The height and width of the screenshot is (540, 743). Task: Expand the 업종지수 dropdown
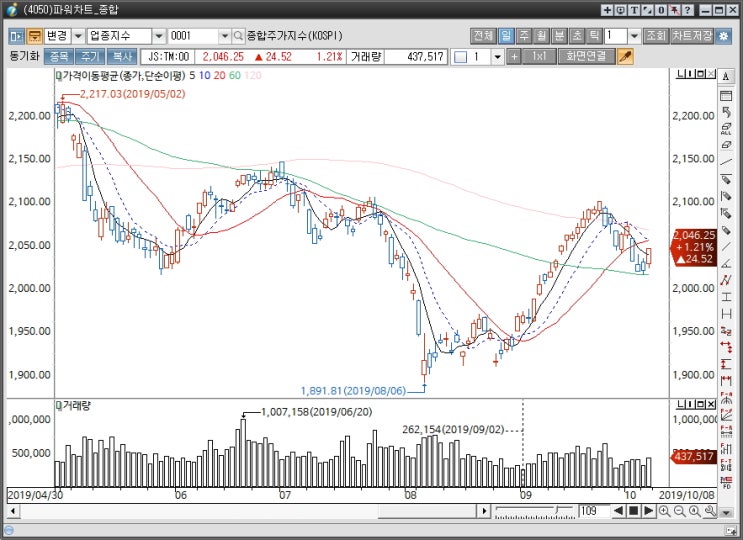pyautogui.click(x=159, y=36)
